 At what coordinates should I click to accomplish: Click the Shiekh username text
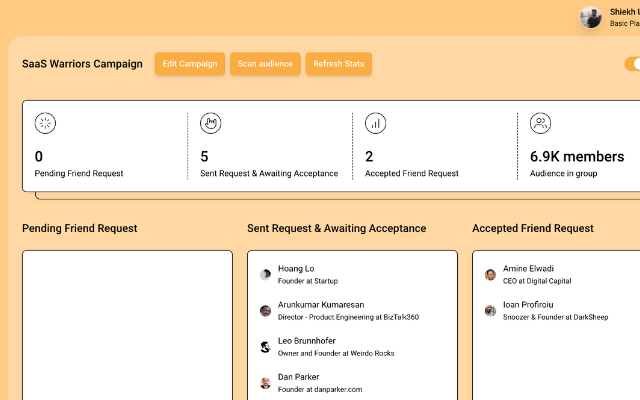click(x=624, y=12)
